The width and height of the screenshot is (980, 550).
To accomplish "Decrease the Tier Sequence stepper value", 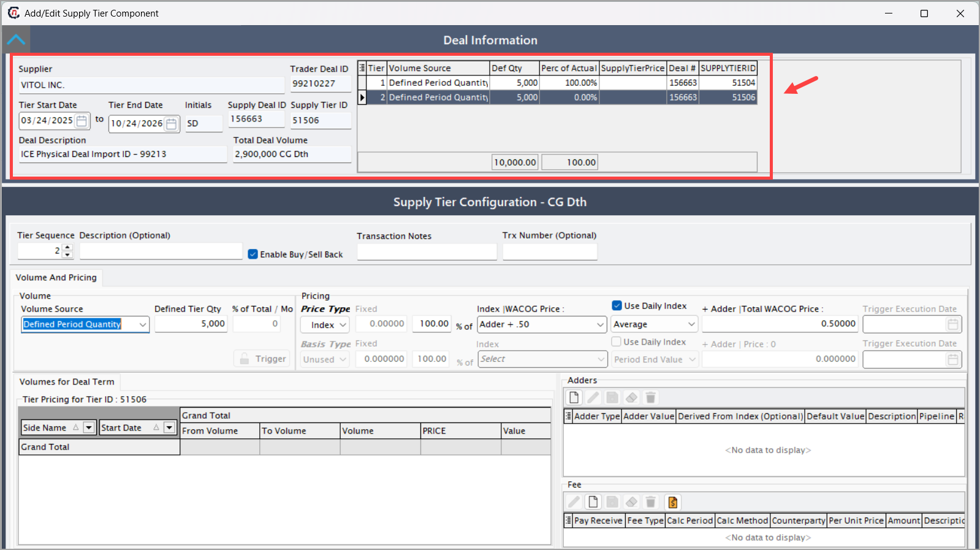I will (67, 254).
